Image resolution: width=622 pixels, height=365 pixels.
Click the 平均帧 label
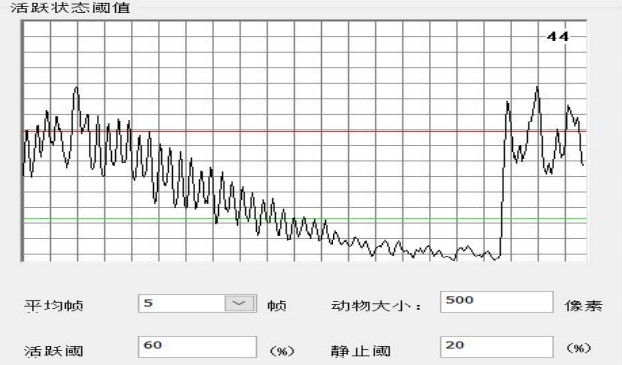click(54, 306)
